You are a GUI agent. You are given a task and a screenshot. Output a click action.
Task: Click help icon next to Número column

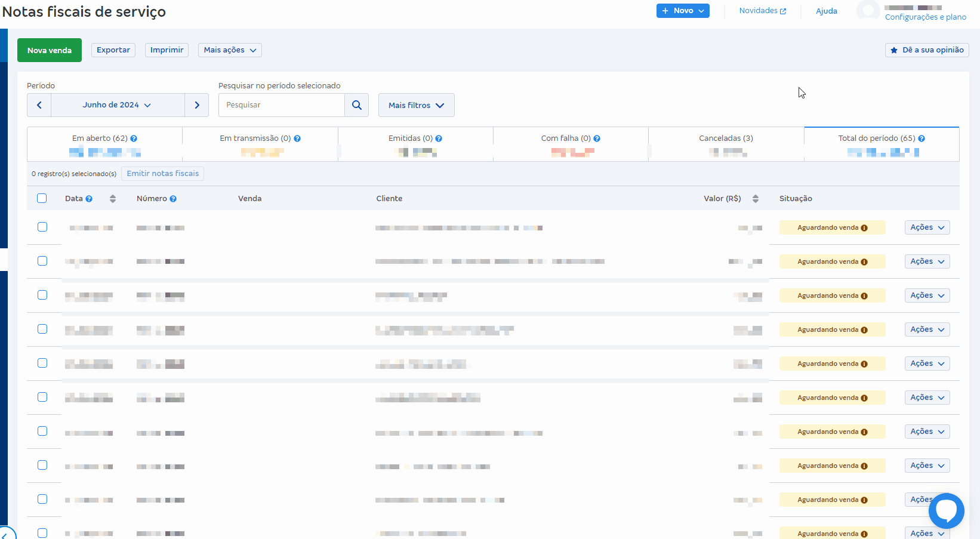tap(173, 199)
